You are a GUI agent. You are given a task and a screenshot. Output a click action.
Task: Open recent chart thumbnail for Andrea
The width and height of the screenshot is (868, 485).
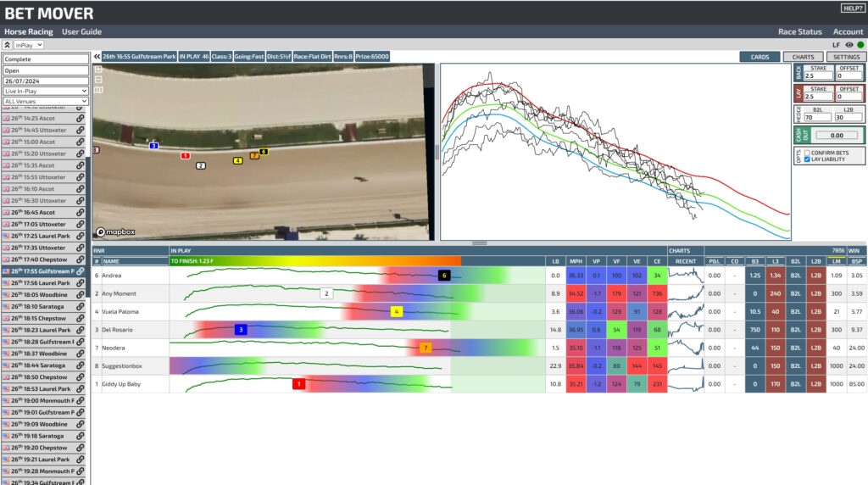click(686, 276)
